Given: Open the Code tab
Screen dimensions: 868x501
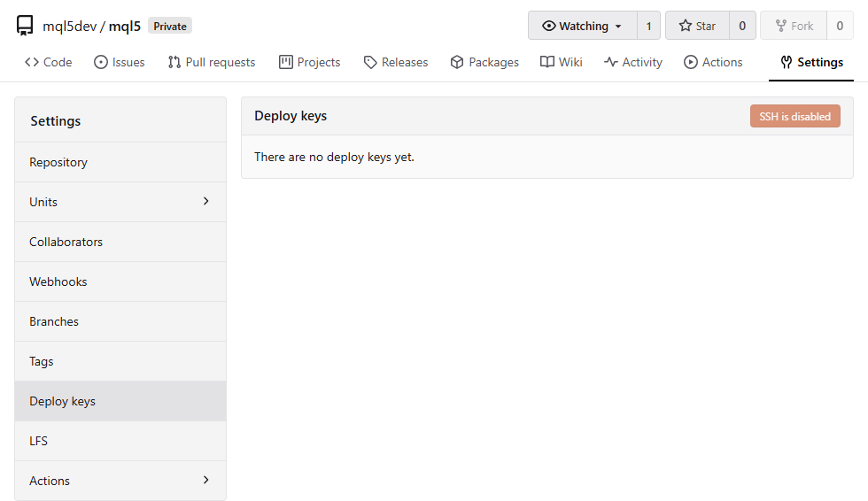Looking at the screenshot, I should (49, 62).
